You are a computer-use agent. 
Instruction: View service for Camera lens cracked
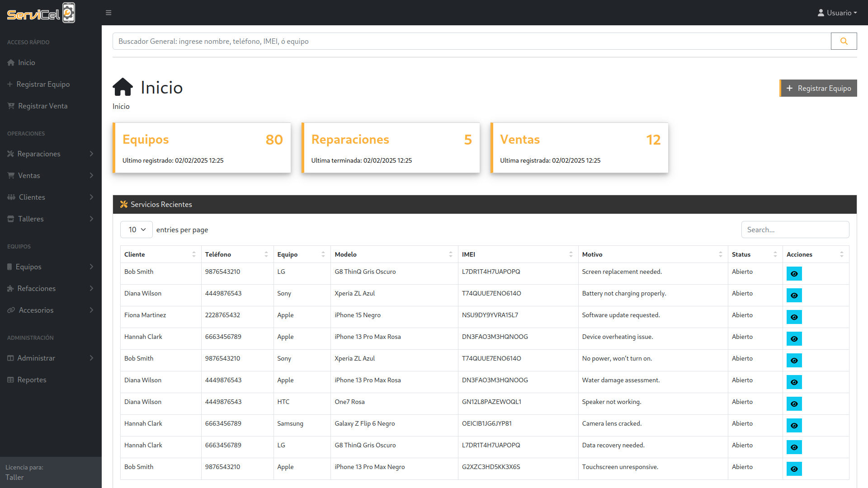[x=794, y=426]
